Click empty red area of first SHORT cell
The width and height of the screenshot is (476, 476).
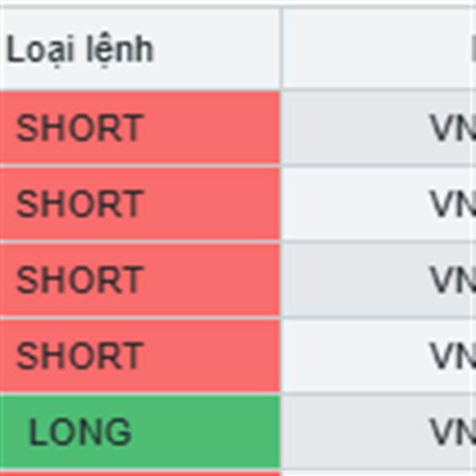pyautogui.click(x=213, y=128)
